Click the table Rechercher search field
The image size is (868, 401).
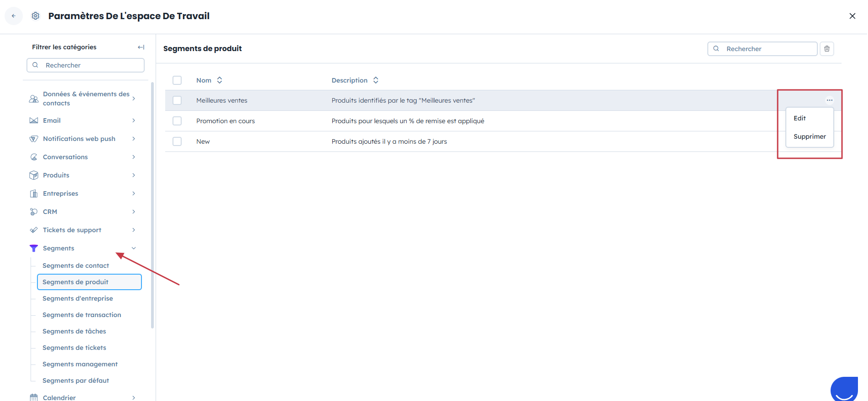coord(762,49)
